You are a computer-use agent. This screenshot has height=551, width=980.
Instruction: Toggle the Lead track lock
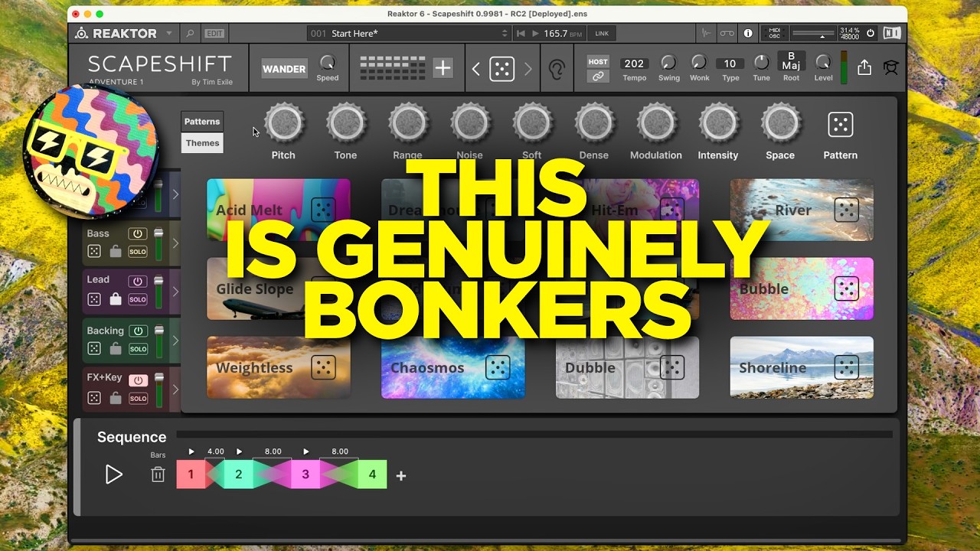coord(116,299)
